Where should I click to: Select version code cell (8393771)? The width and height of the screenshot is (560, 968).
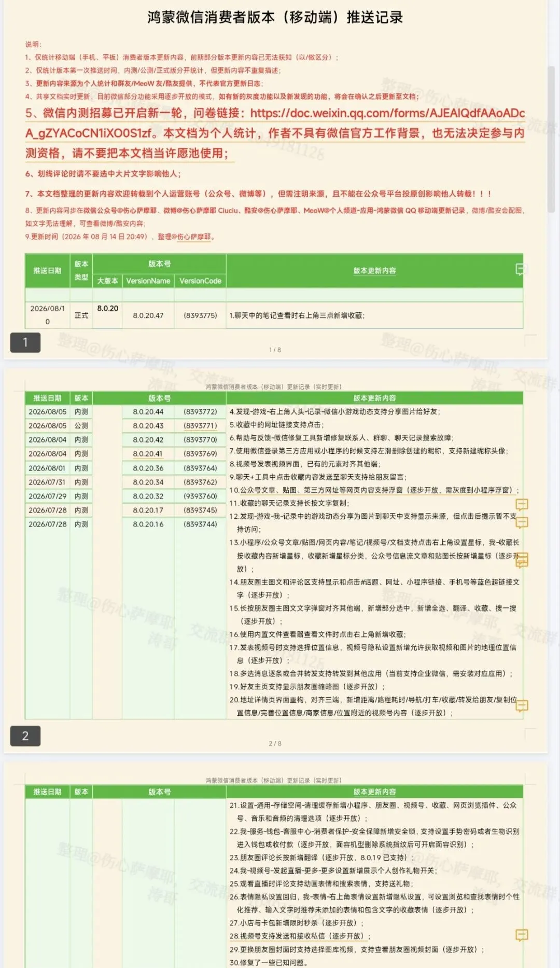point(200,425)
